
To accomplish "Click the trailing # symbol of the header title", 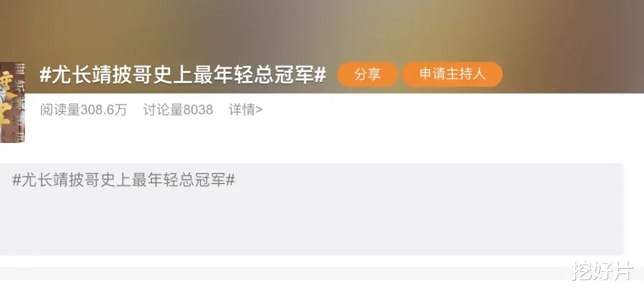I will 320,75.
